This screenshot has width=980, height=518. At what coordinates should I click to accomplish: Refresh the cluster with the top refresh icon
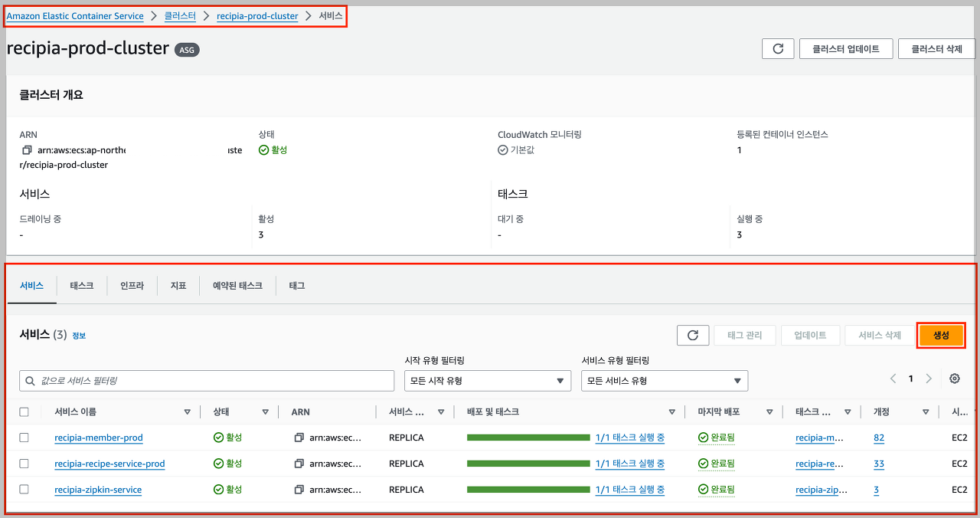(778, 48)
